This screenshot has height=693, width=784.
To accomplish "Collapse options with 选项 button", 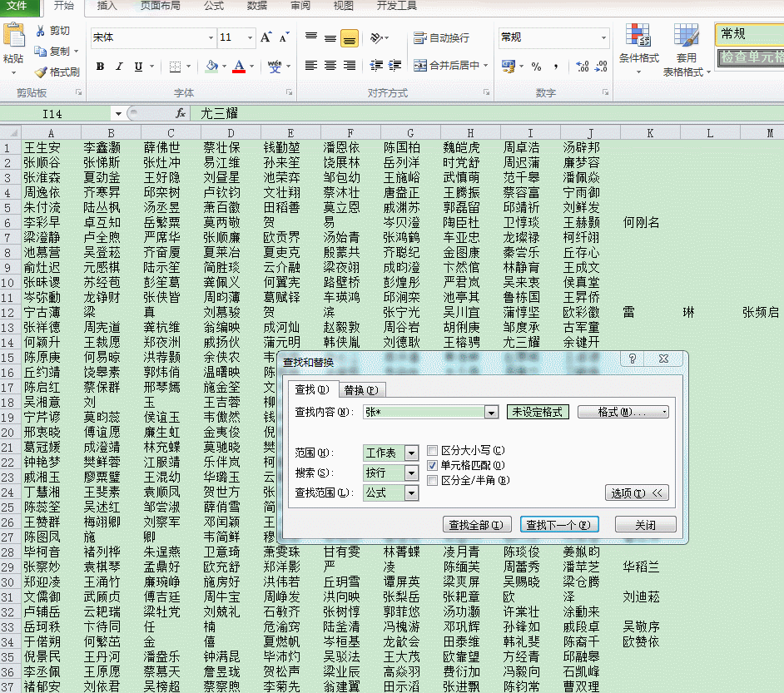I will (637, 493).
